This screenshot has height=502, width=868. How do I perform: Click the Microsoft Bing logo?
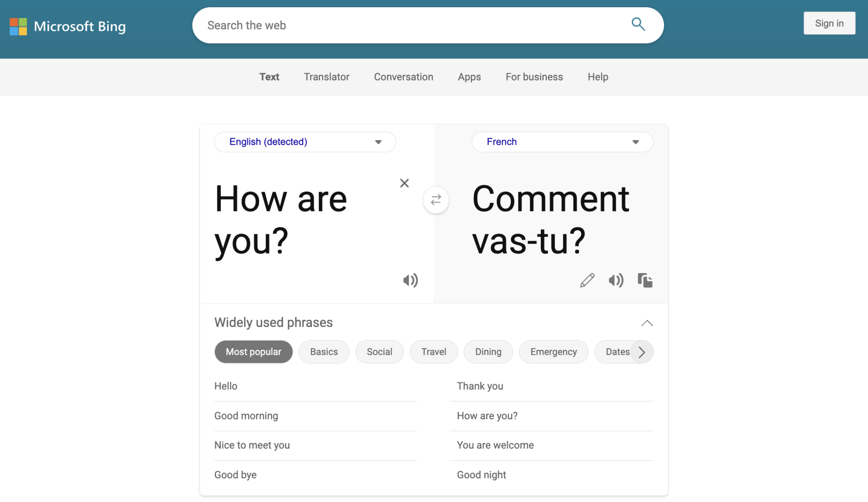click(68, 26)
